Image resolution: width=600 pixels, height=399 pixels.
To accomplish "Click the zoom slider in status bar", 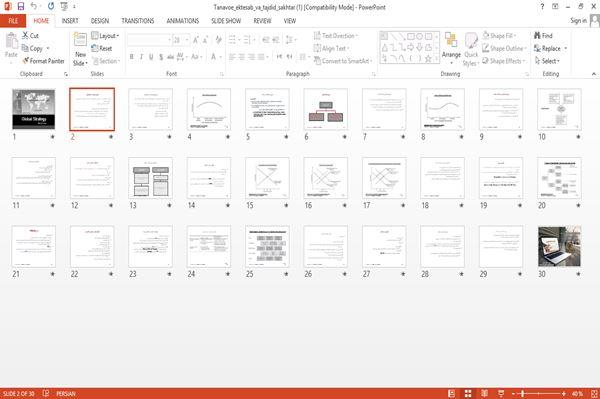I will [x=538, y=394].
